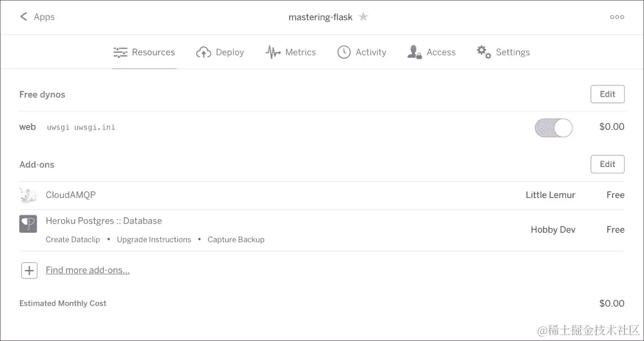Click Edit button for Free dynos
This screenshot has width=644, height=341.
(607, 94)
